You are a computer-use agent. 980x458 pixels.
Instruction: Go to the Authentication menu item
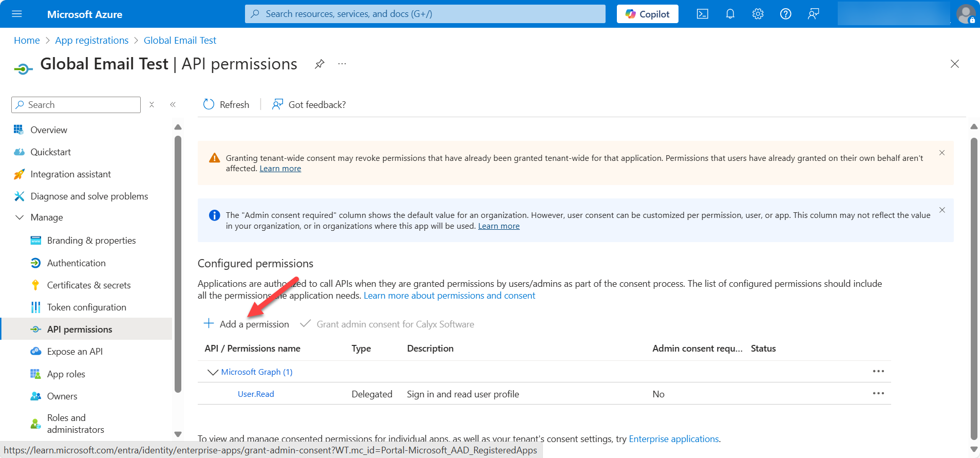pyautogui.click(x=76, y=263)
